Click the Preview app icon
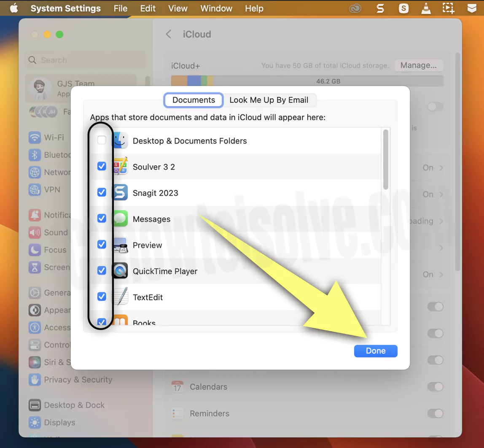This screenshot has width=484, height=448. (121, 245)
